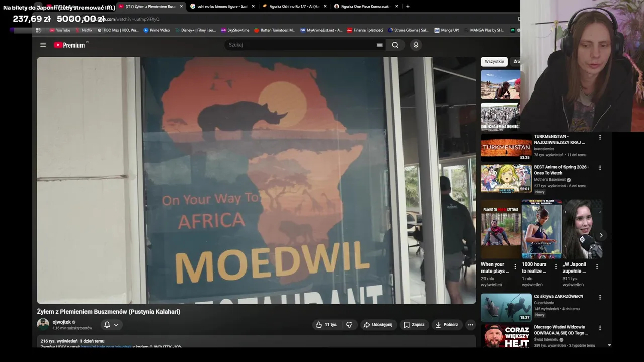Screen dimensions: 644x362
Task: Open the YouTube bookmark
Action: tap(60, 30)
